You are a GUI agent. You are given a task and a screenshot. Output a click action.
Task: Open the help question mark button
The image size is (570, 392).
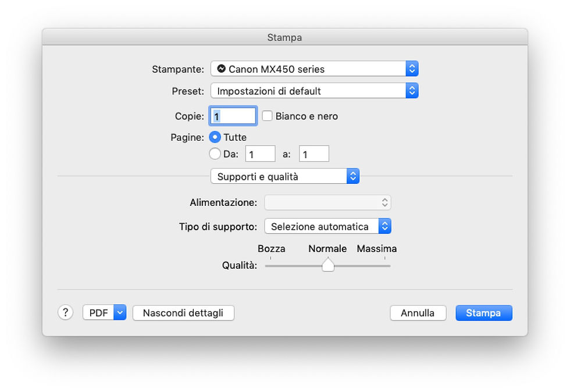pyautogui.click(x=65, y=312)
